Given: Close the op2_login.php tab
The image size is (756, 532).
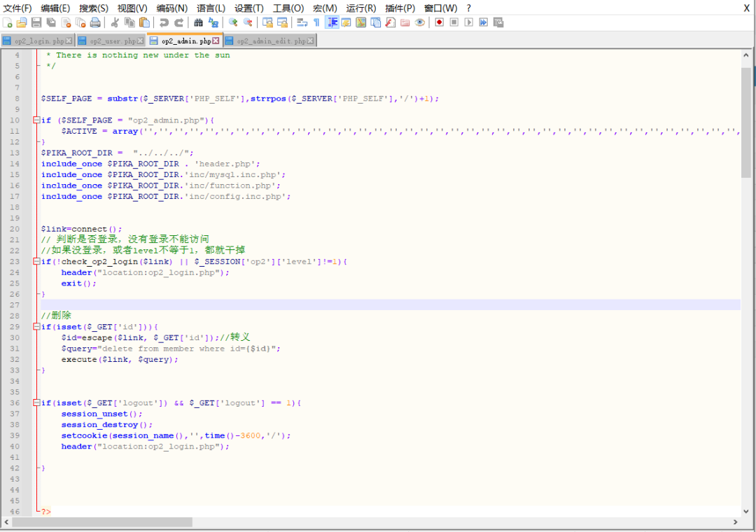Looking at the screenshot, I should (69, 41).
